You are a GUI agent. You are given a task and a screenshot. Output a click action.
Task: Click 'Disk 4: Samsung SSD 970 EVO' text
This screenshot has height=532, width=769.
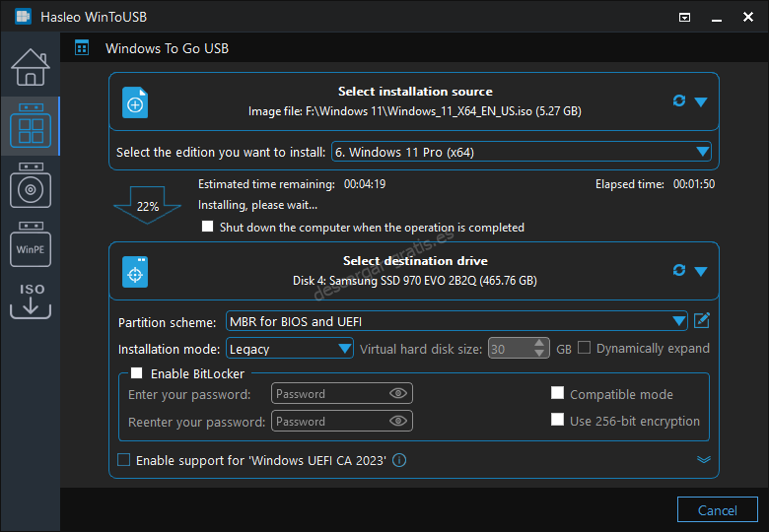point(415,281)
